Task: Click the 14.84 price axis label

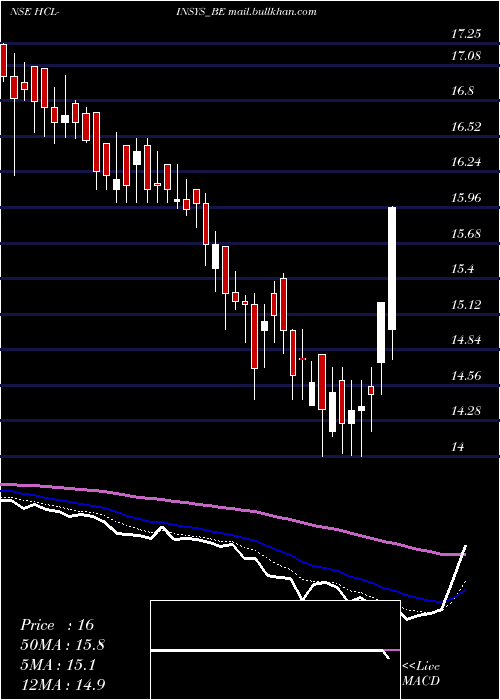Action: click(x=467, y=340)
